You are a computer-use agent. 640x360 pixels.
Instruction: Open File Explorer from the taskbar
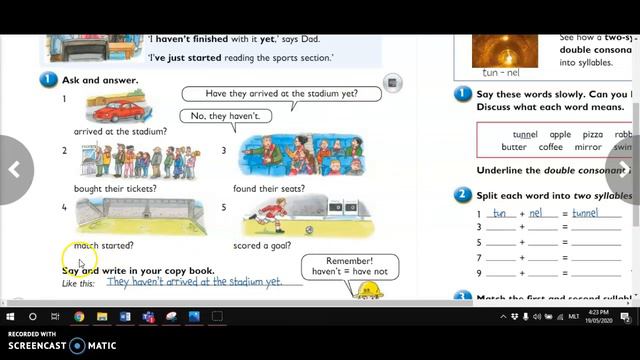(102, 317)
